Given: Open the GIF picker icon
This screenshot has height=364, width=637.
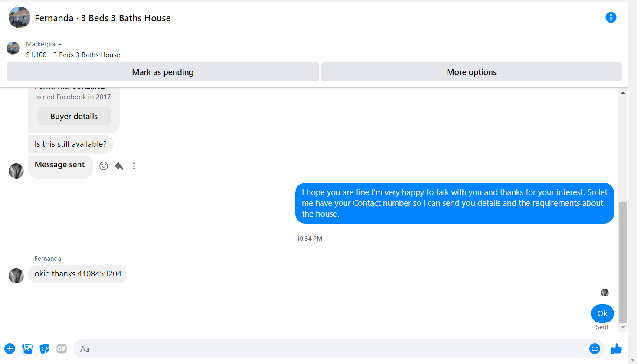Looking at the screenshot, I should point(62,348).
